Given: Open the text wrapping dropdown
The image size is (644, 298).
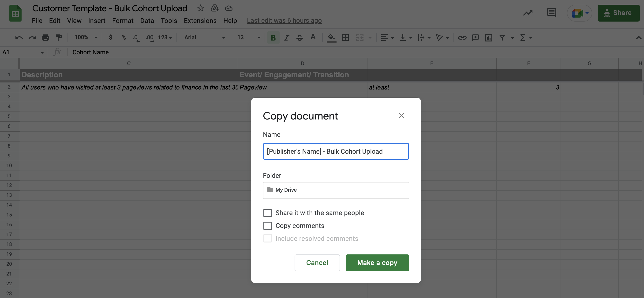Looking at the screenshot, I should tap(424, 37).
